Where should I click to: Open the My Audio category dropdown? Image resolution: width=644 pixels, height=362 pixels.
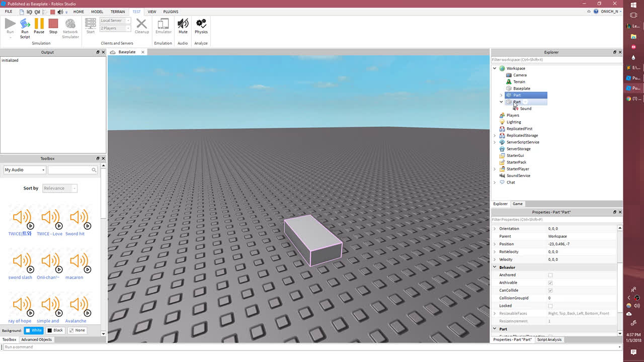[x=25, y=170]
